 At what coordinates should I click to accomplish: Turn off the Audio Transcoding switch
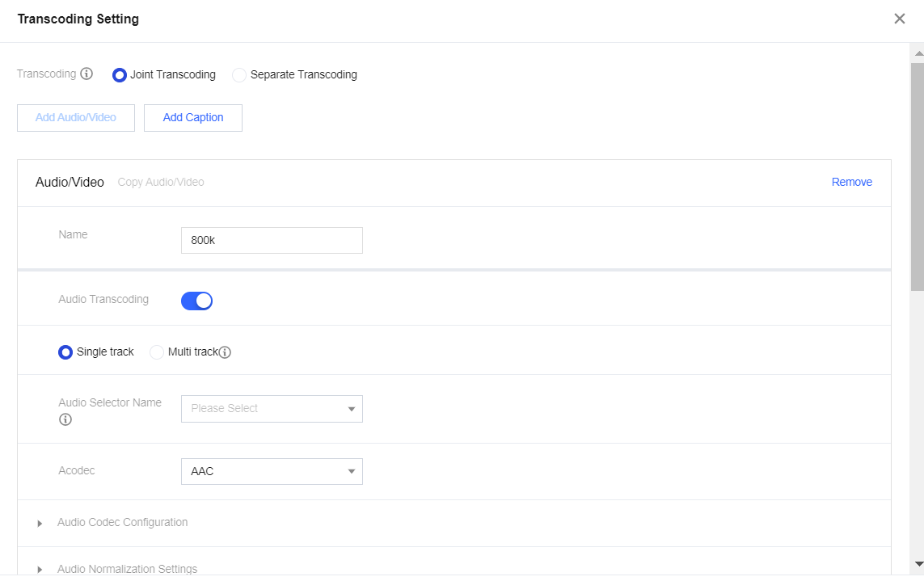(x=196, y=301)
